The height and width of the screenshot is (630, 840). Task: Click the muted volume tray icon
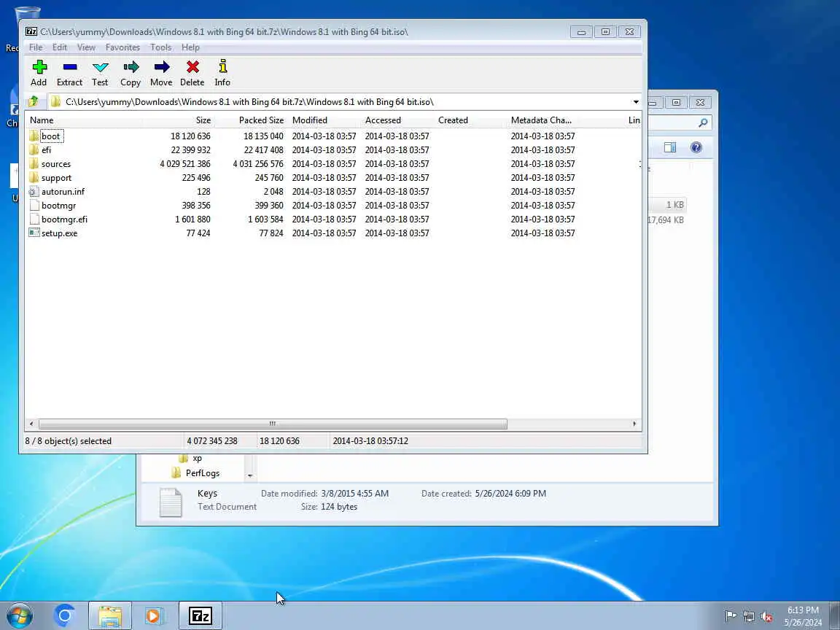pos(766,617)
